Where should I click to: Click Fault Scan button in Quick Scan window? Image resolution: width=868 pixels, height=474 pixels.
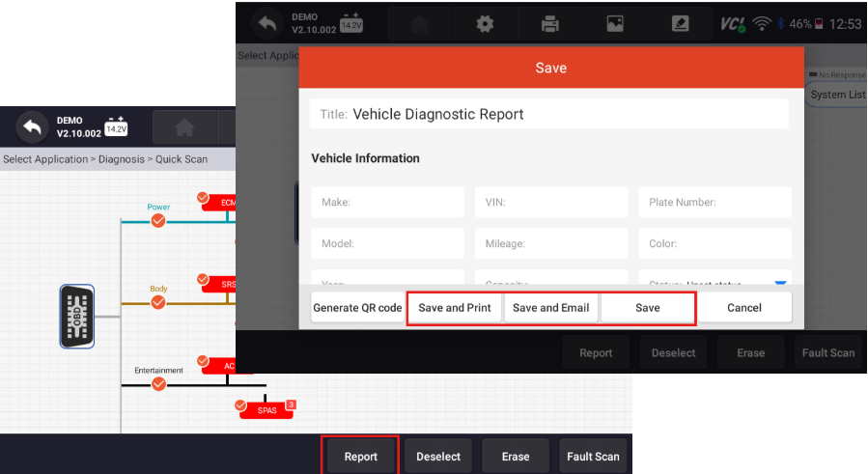tap(594, 457)
